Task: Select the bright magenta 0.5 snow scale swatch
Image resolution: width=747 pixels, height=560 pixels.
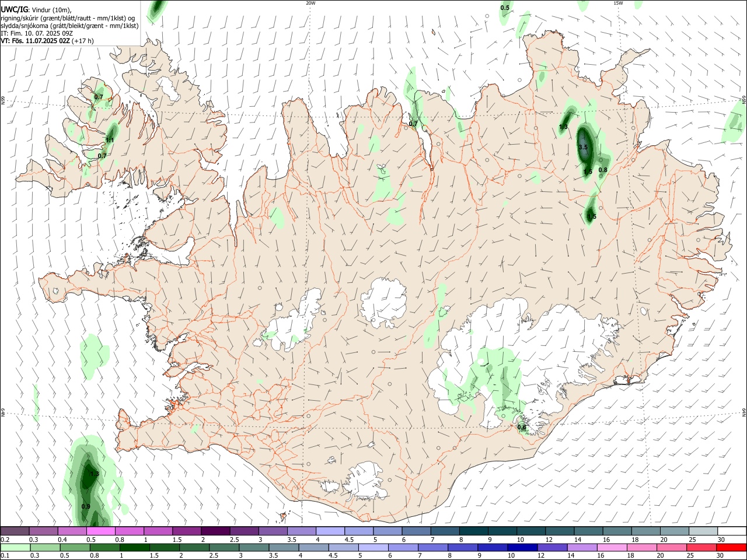Action: 101,531
